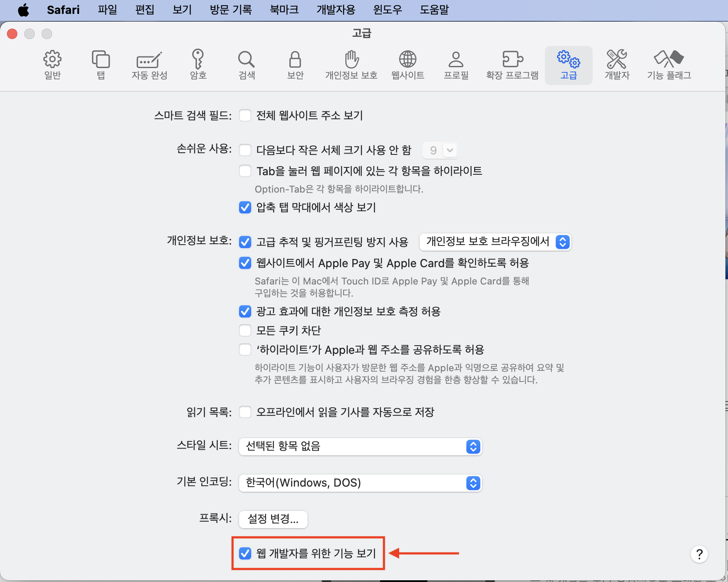728x582 pixels.
Task: Open the 웹사이트 settings pane
Action: pyautogui.click(x=407, y=64)
